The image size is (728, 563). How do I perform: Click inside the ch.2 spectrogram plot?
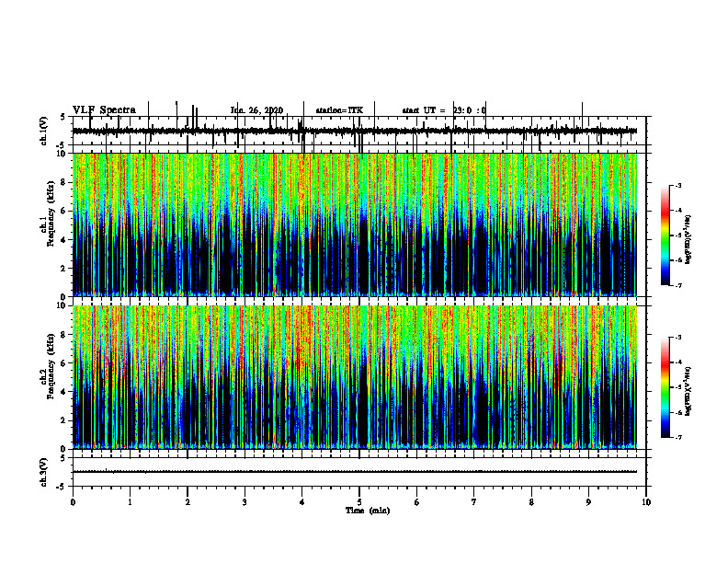[355, 377]
